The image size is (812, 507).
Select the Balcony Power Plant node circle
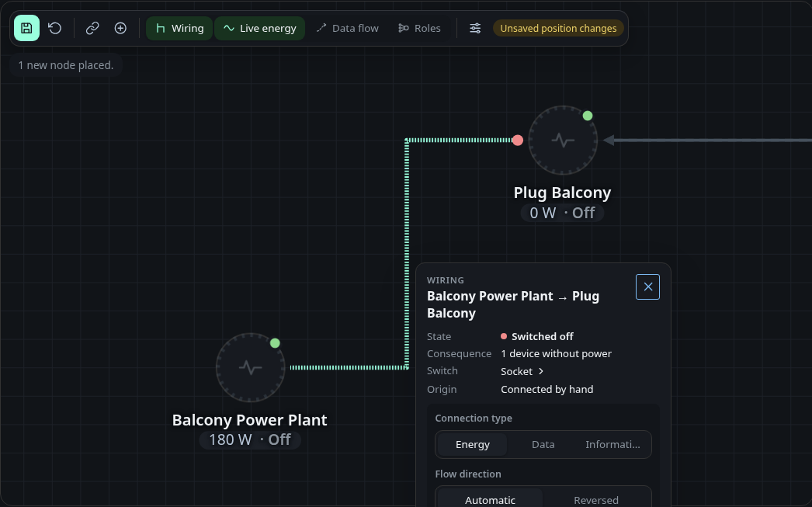(250, 368)
